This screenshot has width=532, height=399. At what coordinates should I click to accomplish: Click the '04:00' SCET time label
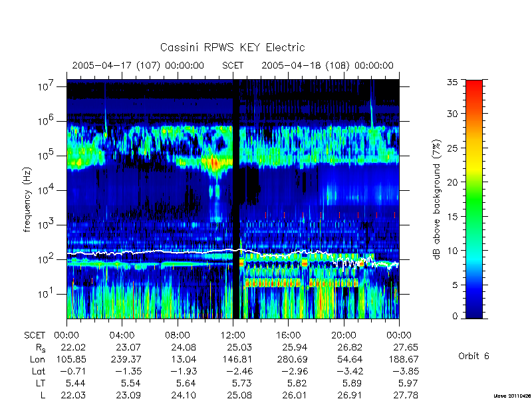122,335
